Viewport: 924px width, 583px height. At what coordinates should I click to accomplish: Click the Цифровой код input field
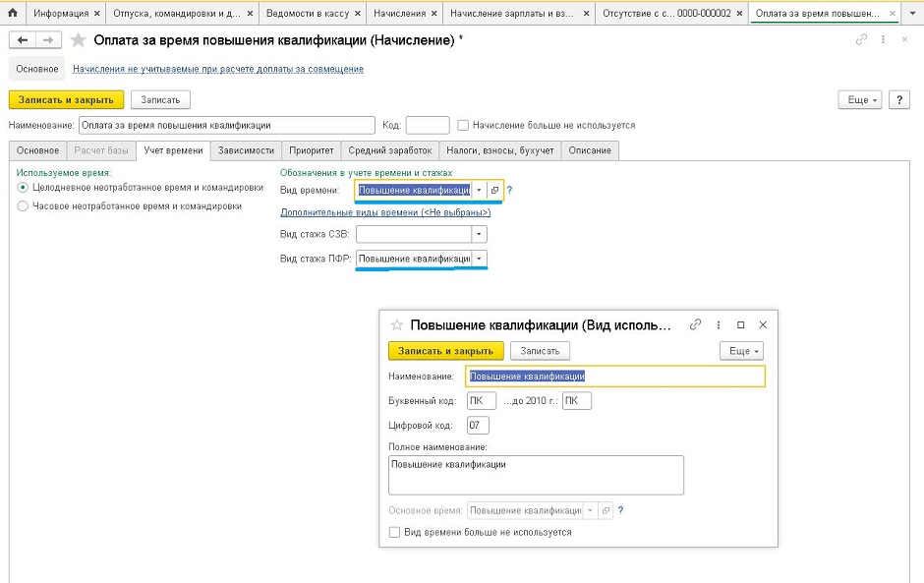tap(478, 426)
